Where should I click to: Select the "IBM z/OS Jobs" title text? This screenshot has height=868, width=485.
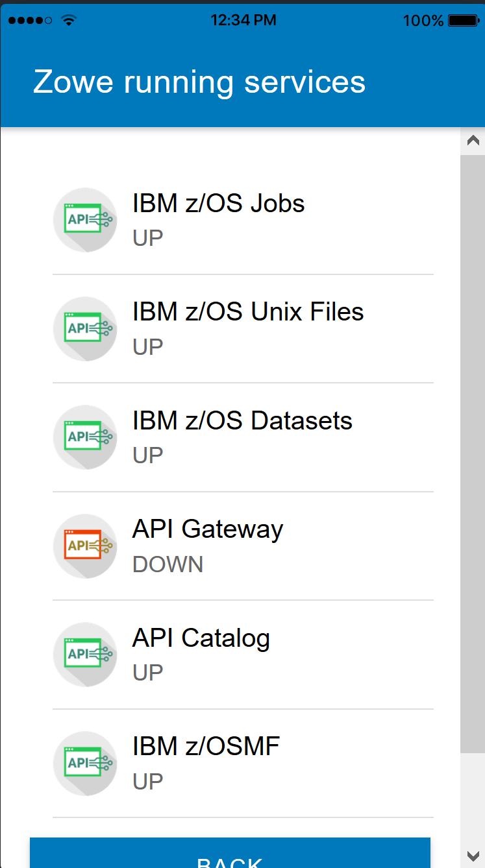(218, 203)
